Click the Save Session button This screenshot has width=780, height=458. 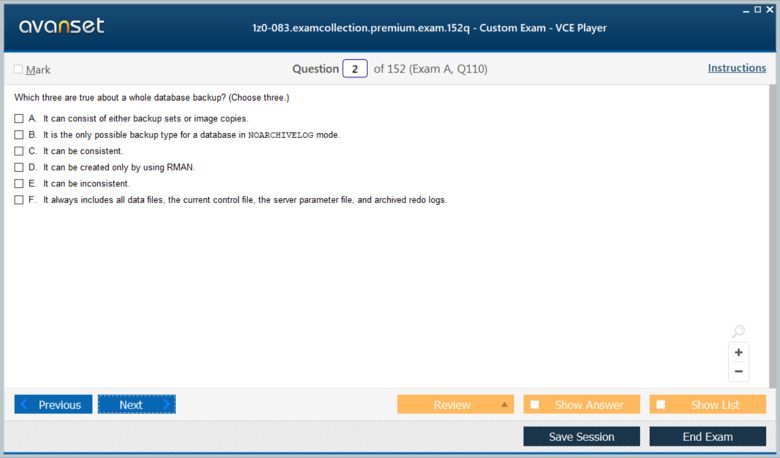[582, 437]
